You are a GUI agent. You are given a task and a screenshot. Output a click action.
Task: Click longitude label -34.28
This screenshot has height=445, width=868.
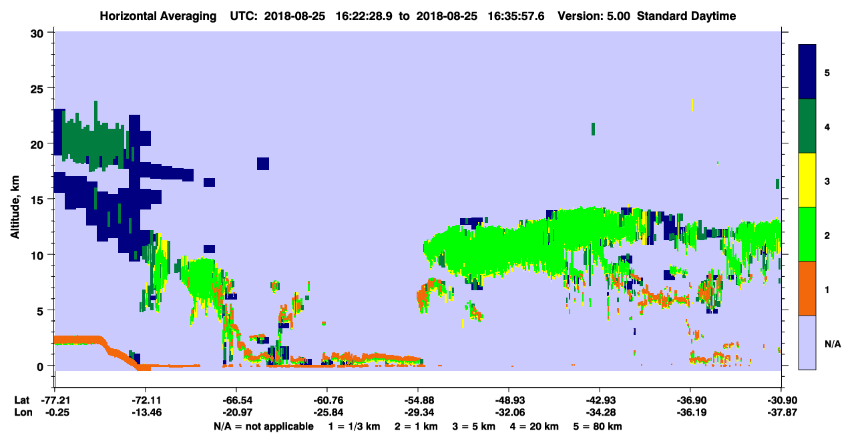(600, 412)
